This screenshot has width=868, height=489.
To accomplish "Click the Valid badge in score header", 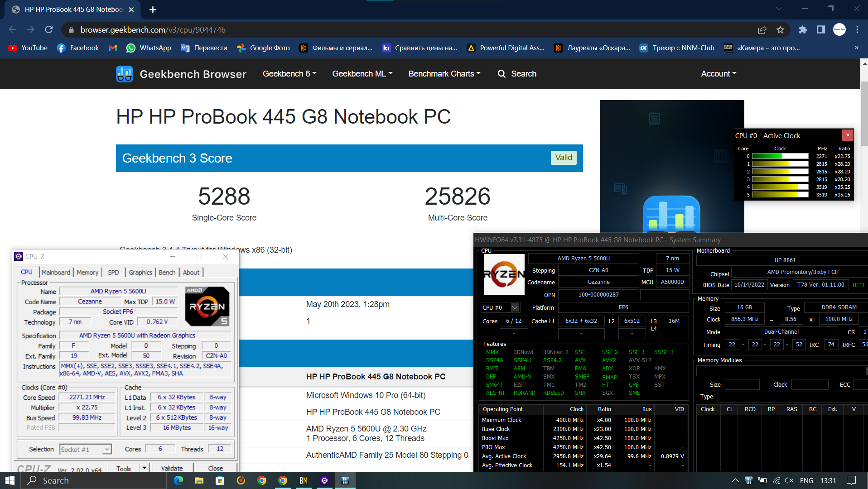I will (564, 158).
